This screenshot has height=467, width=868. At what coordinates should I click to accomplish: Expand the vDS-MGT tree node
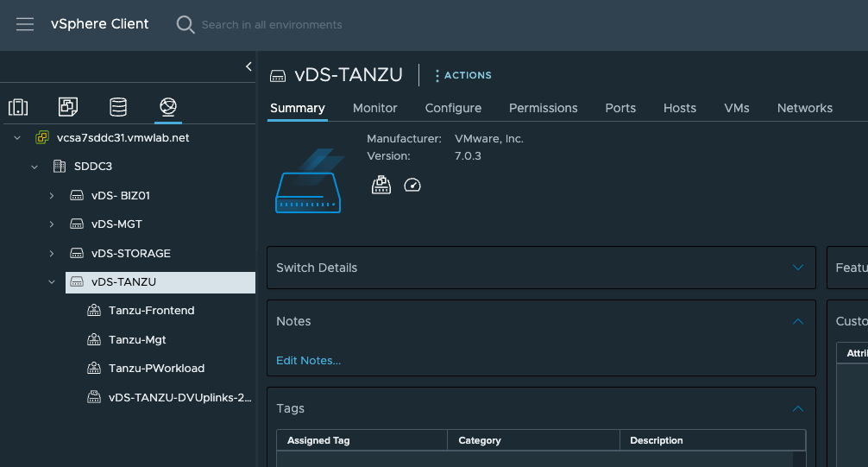click(52, 224)
